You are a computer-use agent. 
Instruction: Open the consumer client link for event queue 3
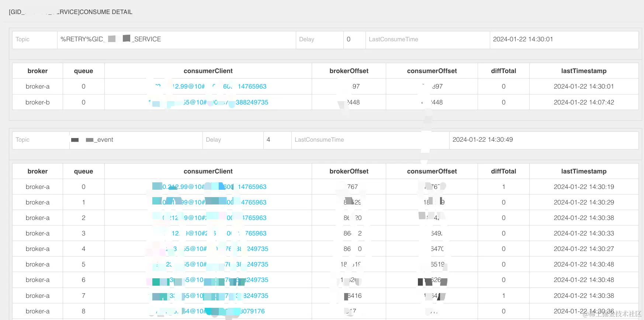209,233
